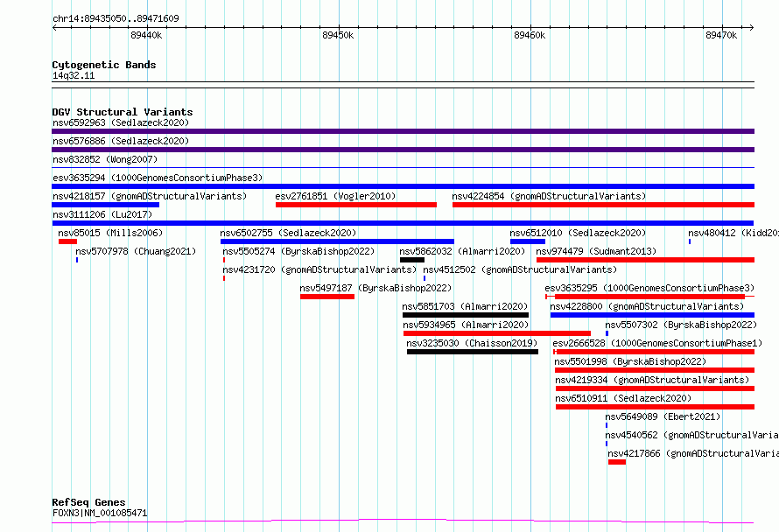The image size is (779, 532).
Task: Click nsv5649089 (Ebert2021) label
Action: pyautogui.click(x=663, y=416)
